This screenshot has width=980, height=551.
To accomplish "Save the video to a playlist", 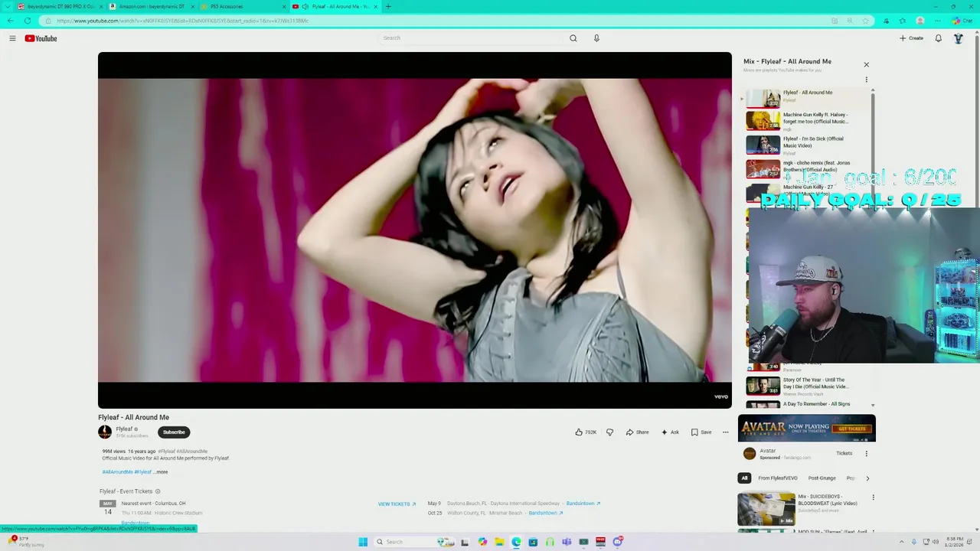I will [701, 432].
